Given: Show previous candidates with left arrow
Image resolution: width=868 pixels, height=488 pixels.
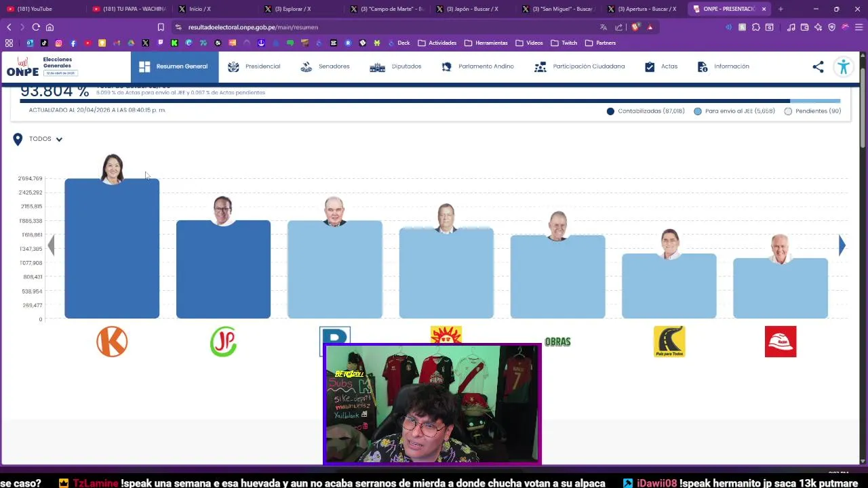Looking at the screenshot, I should pos(51,245).
